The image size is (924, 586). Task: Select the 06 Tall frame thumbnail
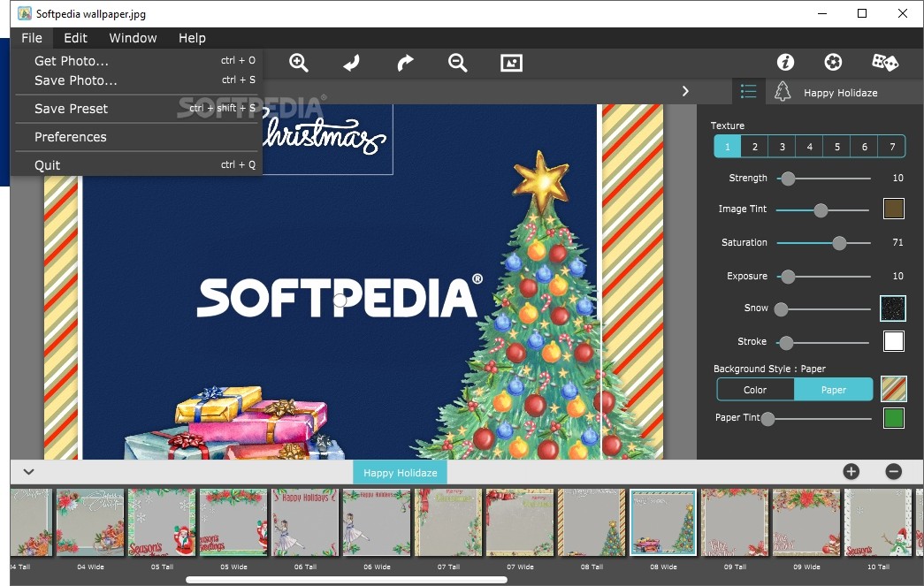click(x=305, y=522)
